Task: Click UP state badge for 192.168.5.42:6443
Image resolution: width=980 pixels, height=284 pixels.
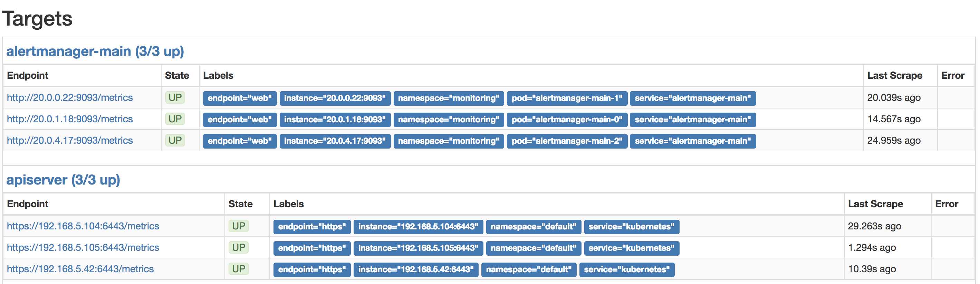Action: [x=239, y=269]
